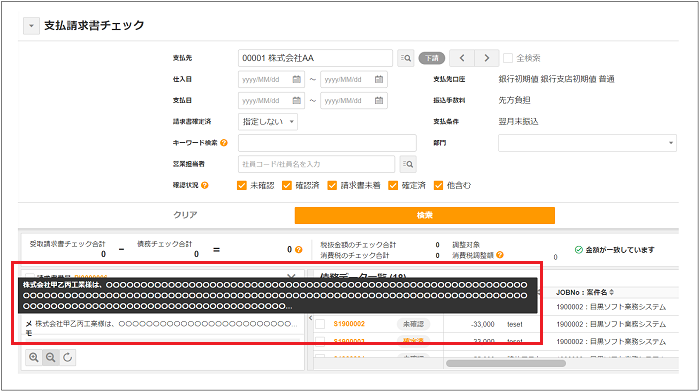This screenshot has height=392, width=700.
Task: Click the 下請 badge
Action: click(x=432, y=58)
